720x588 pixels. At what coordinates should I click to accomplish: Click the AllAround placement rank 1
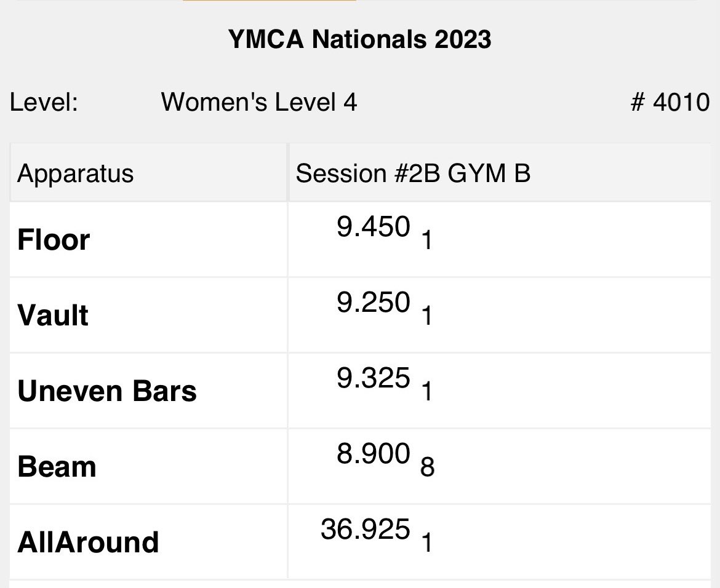[427, 542]
